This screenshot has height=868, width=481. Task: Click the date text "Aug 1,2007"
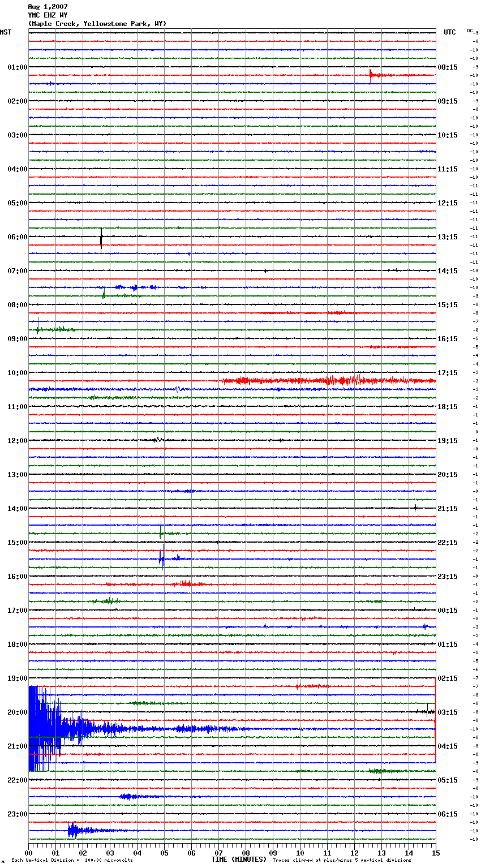point(48,7)
